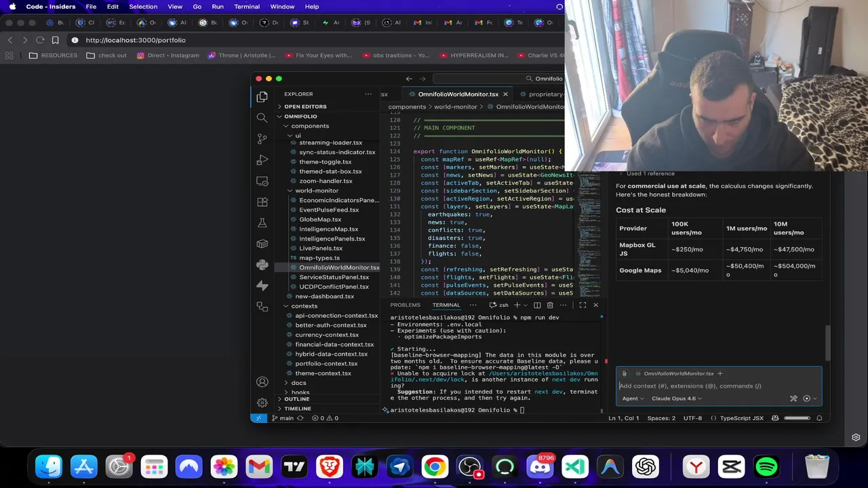This screenshot has height=488, width=868.
Task: Open LivePanels.tsx in the explorer
Action: [321, 248]
